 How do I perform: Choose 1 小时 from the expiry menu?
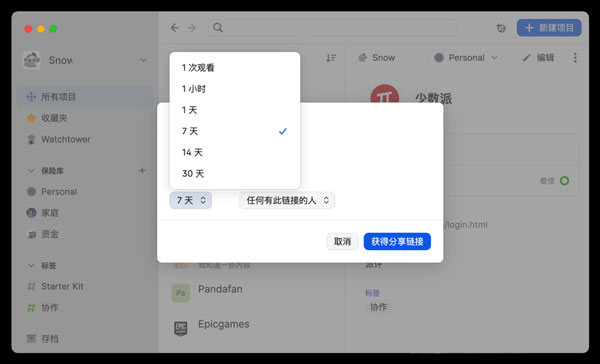pos(235,89)
